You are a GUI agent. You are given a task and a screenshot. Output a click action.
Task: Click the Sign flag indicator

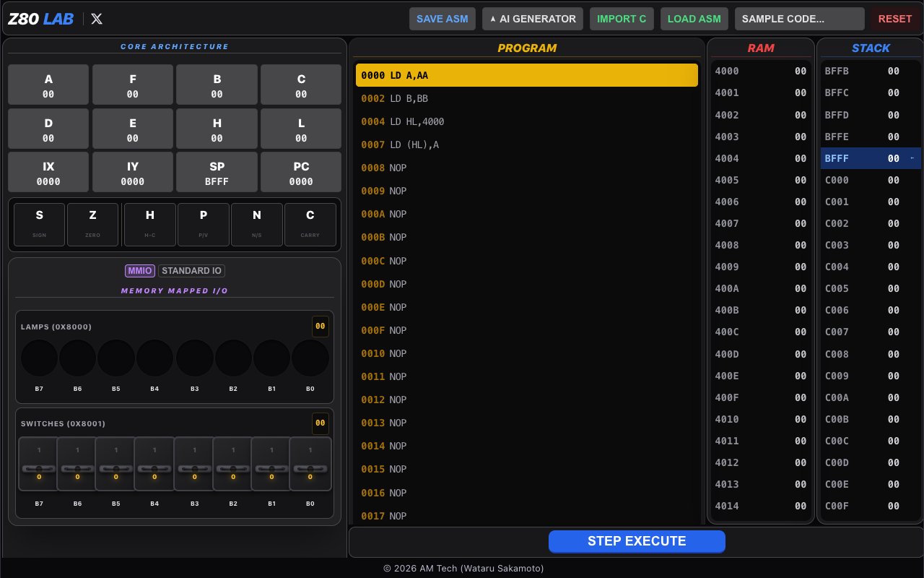point(39,224)
